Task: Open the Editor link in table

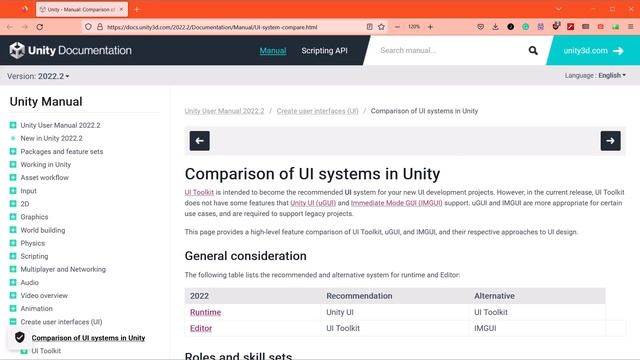Action: click(x=201, y=328)
